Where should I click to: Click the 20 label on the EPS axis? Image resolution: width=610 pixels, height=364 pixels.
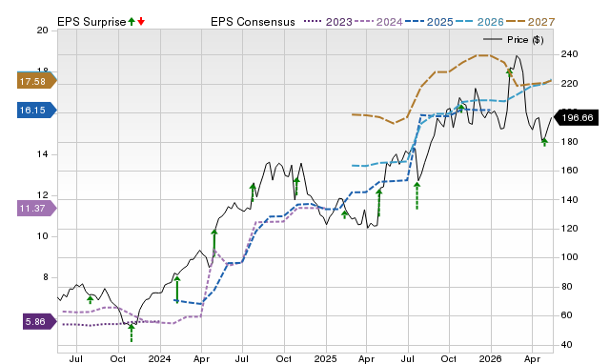(x=42, y=30)
